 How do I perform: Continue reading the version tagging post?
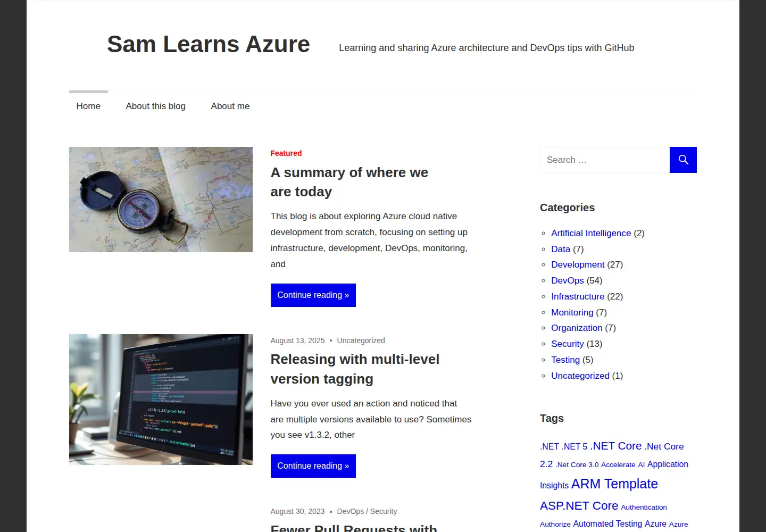point(313,466)
